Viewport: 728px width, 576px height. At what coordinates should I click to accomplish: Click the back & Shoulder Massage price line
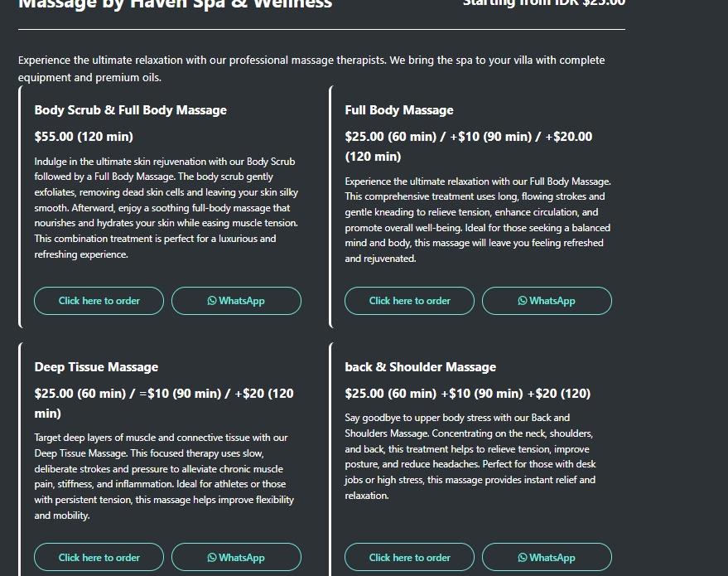(467, 394)
